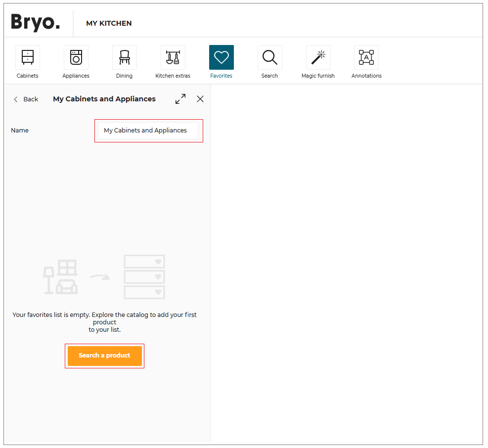488x448 pixels.
Task: Click the panel heading My Cabinets and Appliances
Action: pyautogui.click(x=104, y=99)
